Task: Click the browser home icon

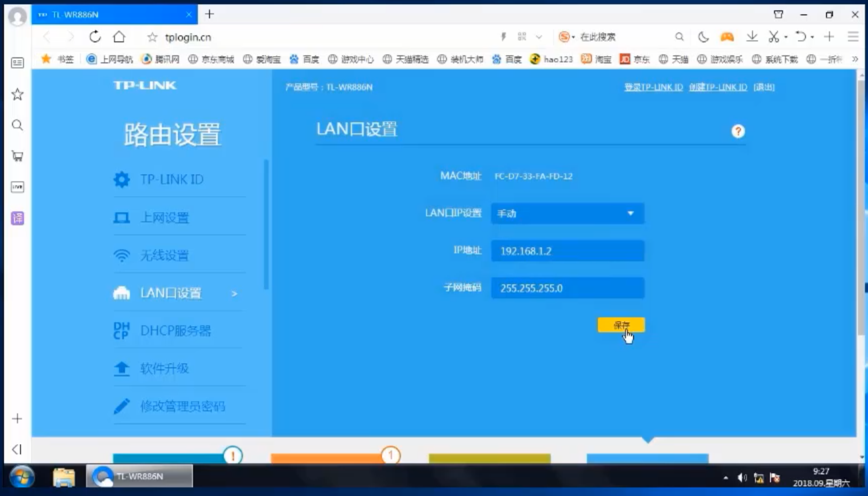Action: click(x=119, y=37)
